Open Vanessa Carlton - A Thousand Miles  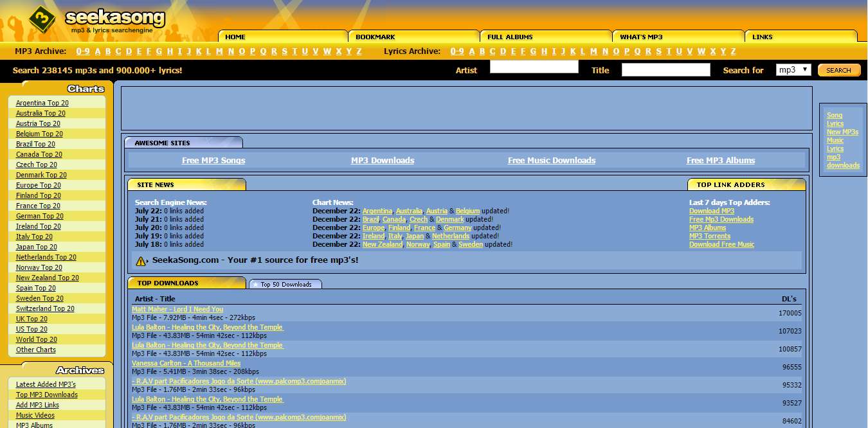coord(186,363)
